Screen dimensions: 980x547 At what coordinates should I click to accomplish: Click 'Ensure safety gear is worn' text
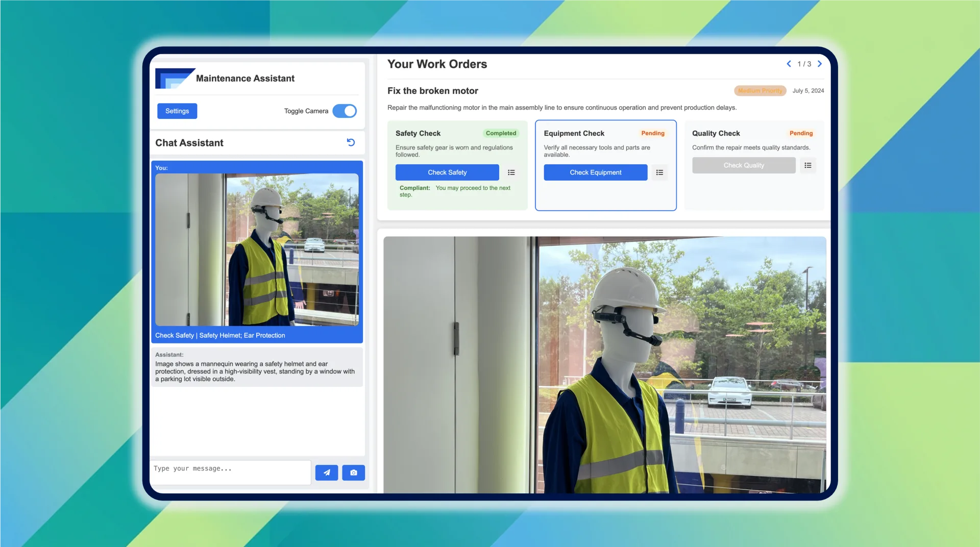pyautogui.click(x=454, y=151)
